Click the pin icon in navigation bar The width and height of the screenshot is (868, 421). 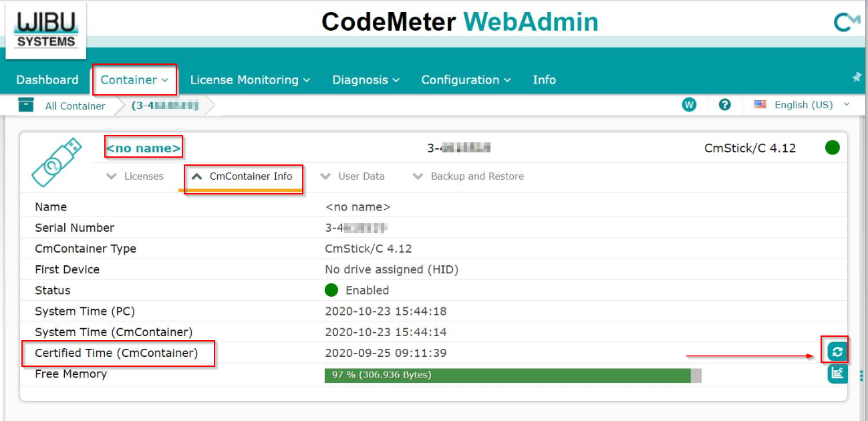click(857, 78)
